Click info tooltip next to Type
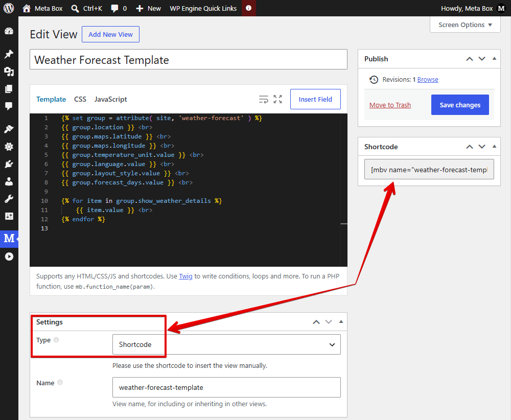Image resolution: width=511 pixels, height=420 pixels. pyautogui.click(x=56, y=340)
